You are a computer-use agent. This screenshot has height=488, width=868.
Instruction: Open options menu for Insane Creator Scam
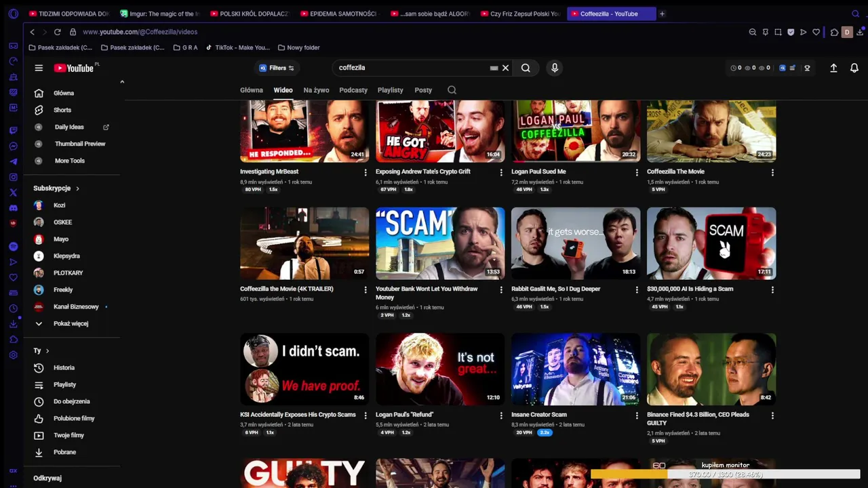(x=637, y=415)
